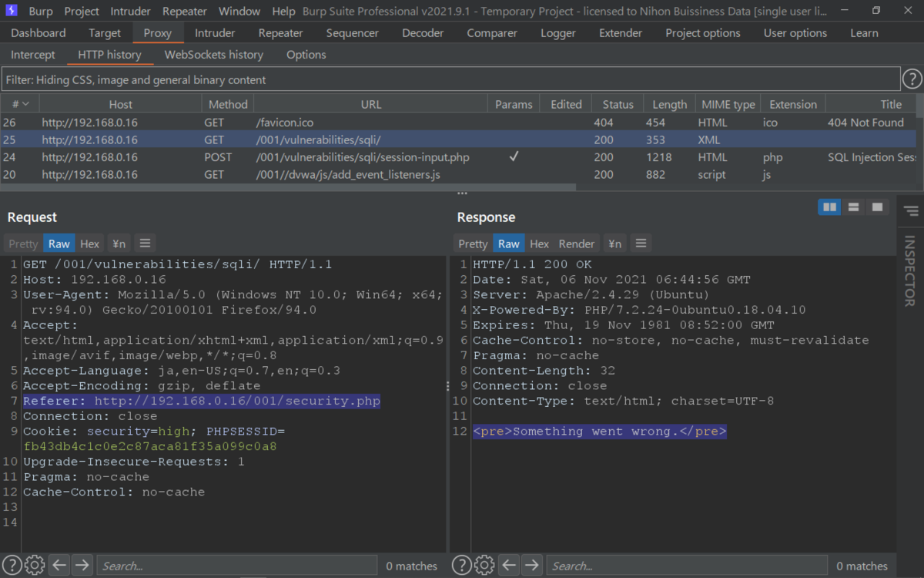Image resolution: width=924 pixels, height=578 pixels.
Task: Expand the Inspector side panel
Action: tap(909, 270)
